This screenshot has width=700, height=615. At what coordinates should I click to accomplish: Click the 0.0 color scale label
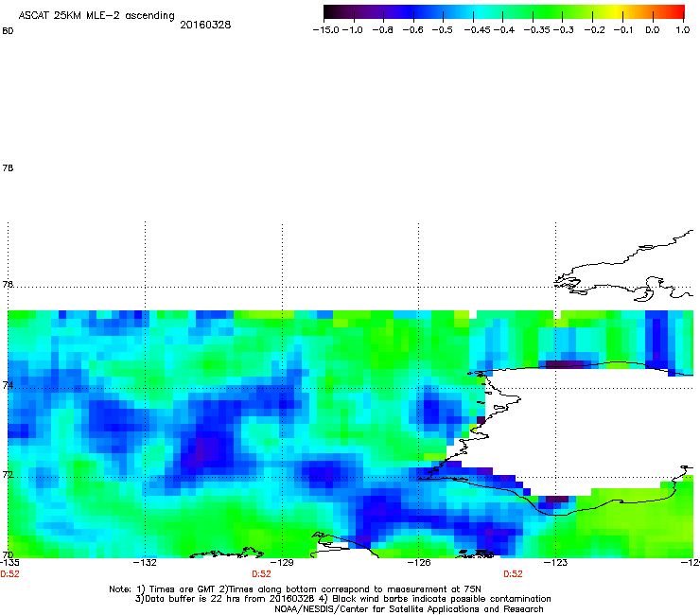pos(653,30)
